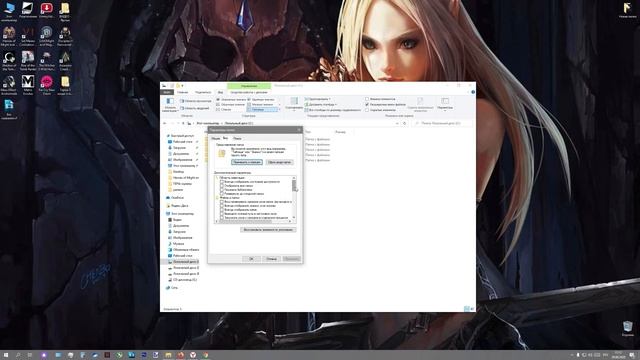Select the Этот компьютер desktop icon
The image size is (640, 360).
coord(9,11)
